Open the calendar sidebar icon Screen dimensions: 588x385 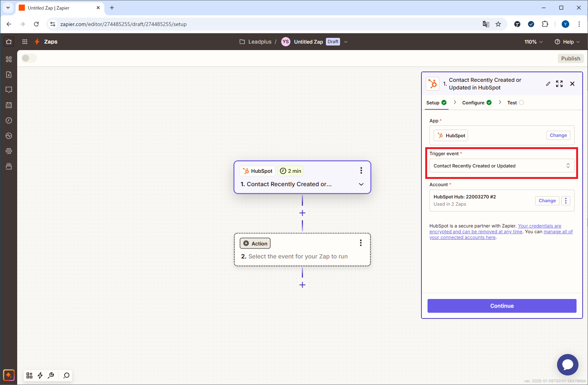tap(9, 105)
